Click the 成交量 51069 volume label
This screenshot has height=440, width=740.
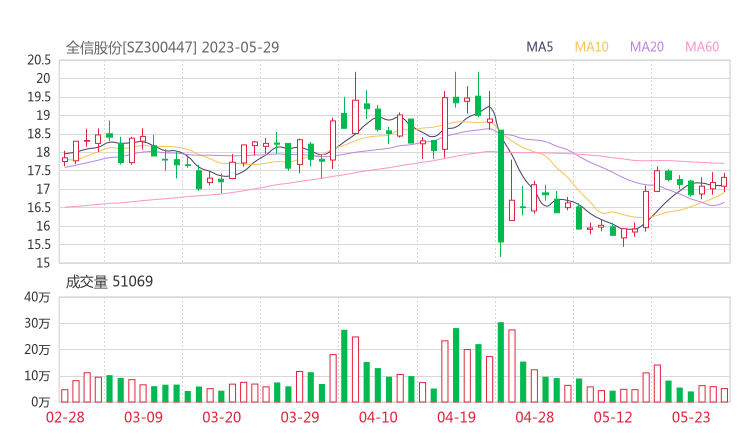[x=109, y=282]
